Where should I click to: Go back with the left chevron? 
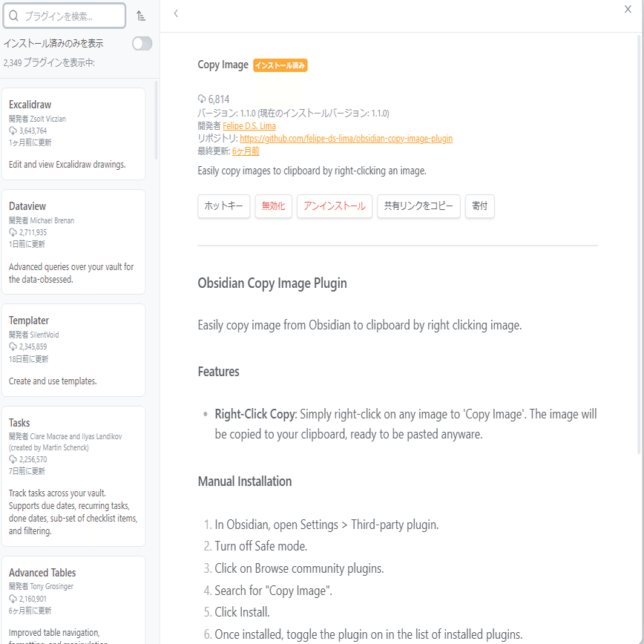tap(176, 13)
